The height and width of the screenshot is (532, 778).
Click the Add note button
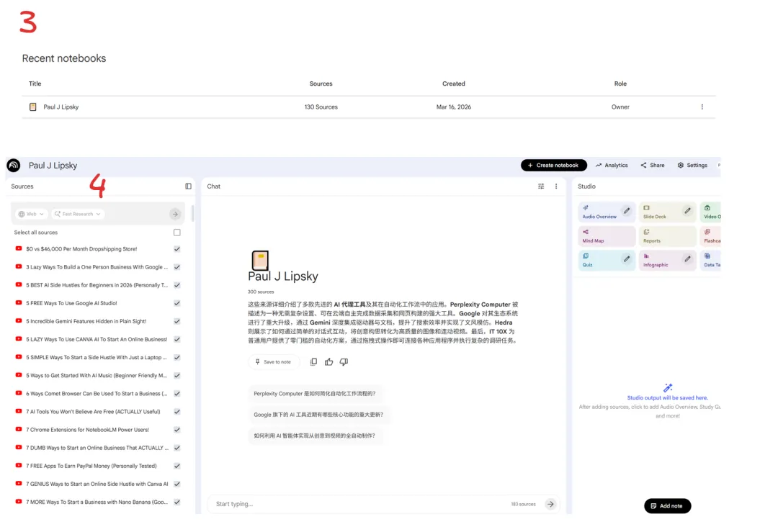(667, 506)
